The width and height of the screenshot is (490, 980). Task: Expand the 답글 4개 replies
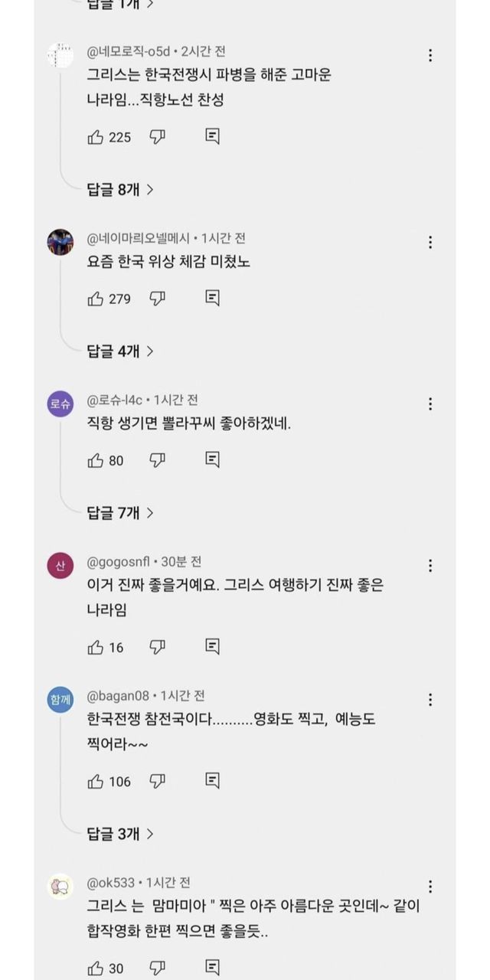pyautogui.click(x=120, y=351)
